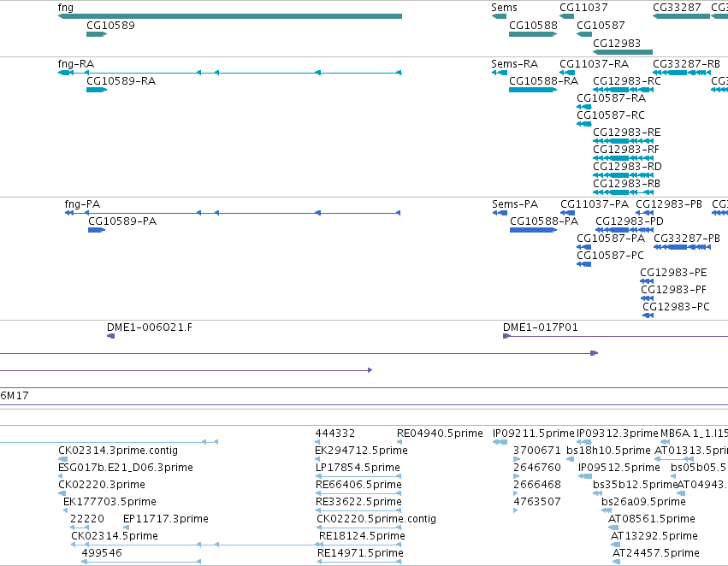Click the Sems-PA protein label

coord(515,204)
